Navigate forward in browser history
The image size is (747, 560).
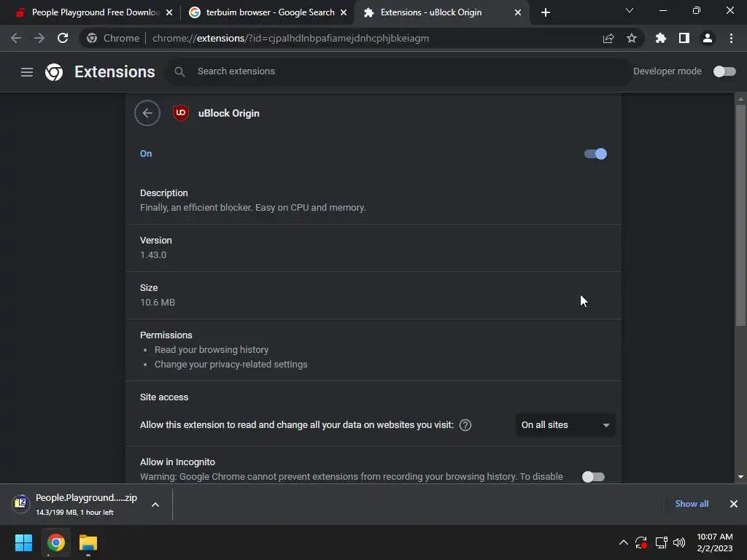coord(39,38)
